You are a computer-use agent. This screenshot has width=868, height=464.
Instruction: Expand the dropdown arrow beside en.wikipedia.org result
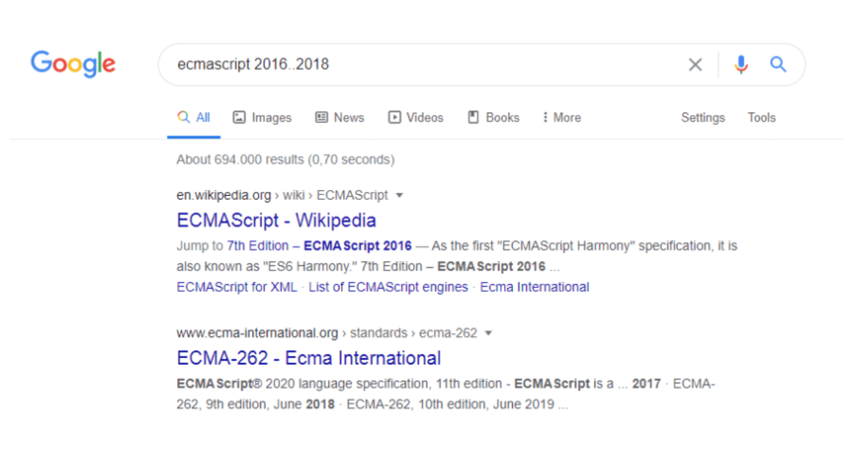pos(400,196)
